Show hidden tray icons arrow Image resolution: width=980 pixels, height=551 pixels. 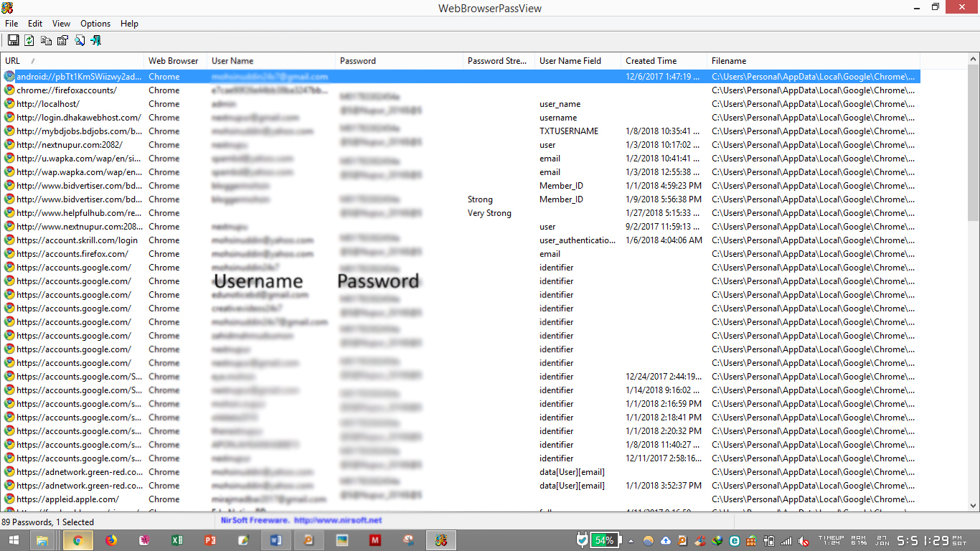tap(631, 540)
